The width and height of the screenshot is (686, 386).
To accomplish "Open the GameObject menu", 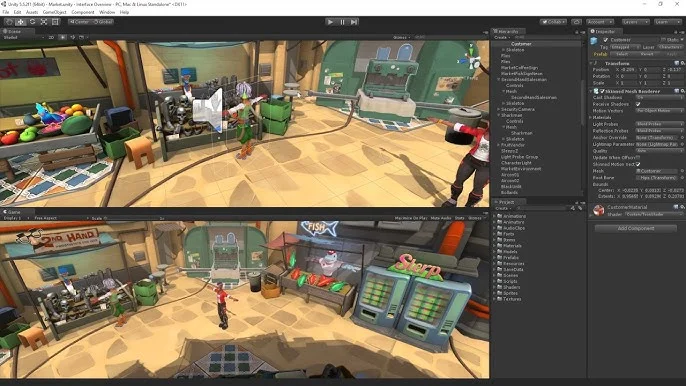I will tap(54, 12).
